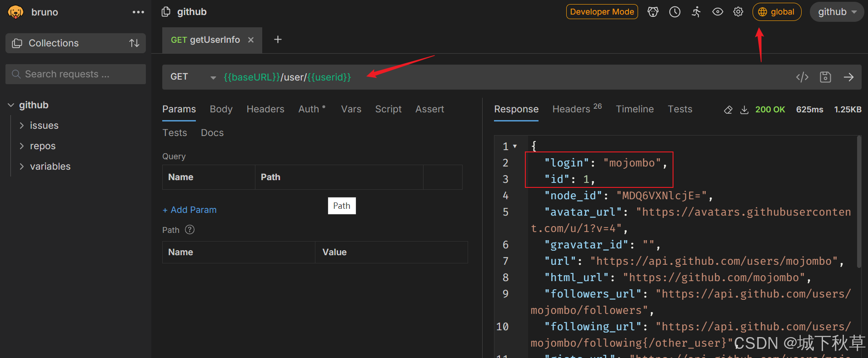Toggle Developer Mode badge
Image resolution: width=868 pixels, height=358 pixels.
tap(602, 12)
